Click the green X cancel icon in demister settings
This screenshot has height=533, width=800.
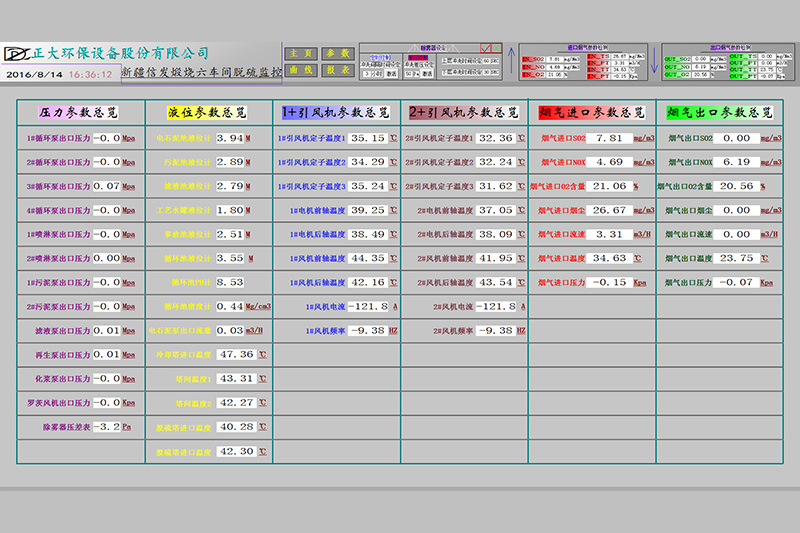[x=496, y=48]
